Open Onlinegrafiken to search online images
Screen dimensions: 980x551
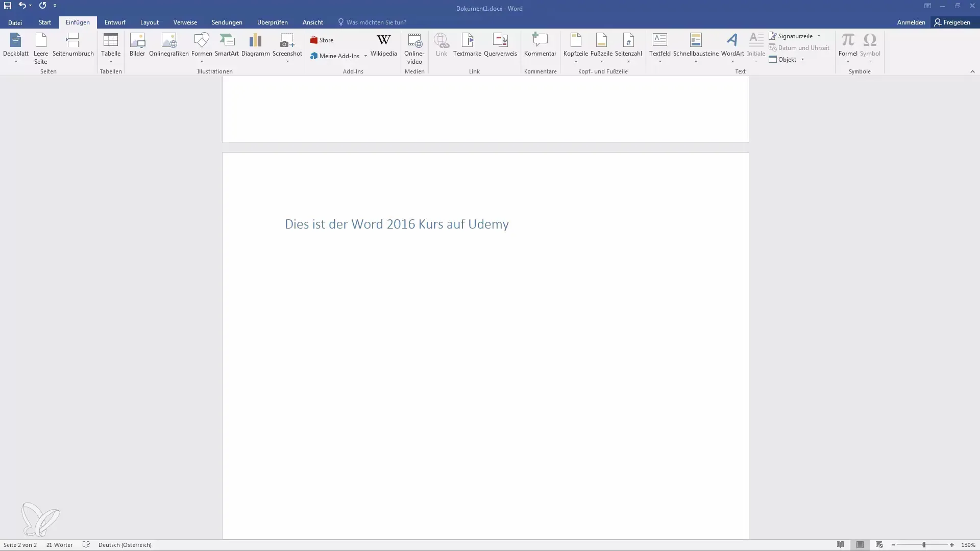tap(169, 45)
